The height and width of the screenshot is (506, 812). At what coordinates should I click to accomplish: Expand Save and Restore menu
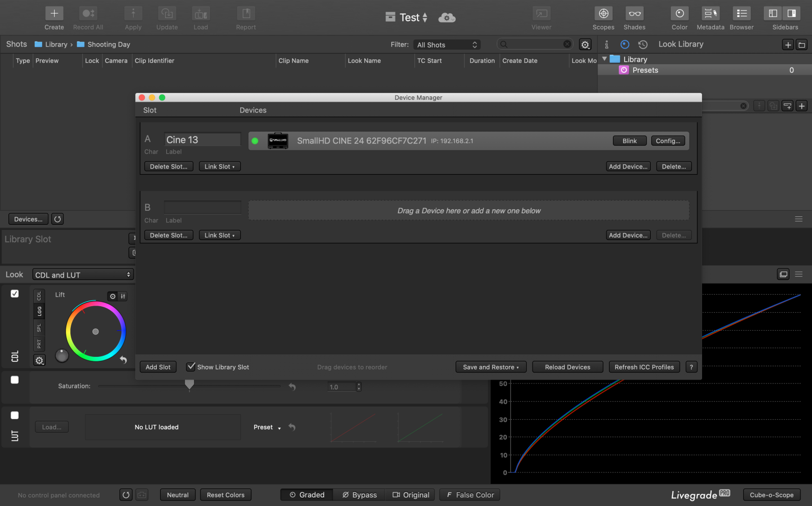pyautogui.click(x=490, y=367)
